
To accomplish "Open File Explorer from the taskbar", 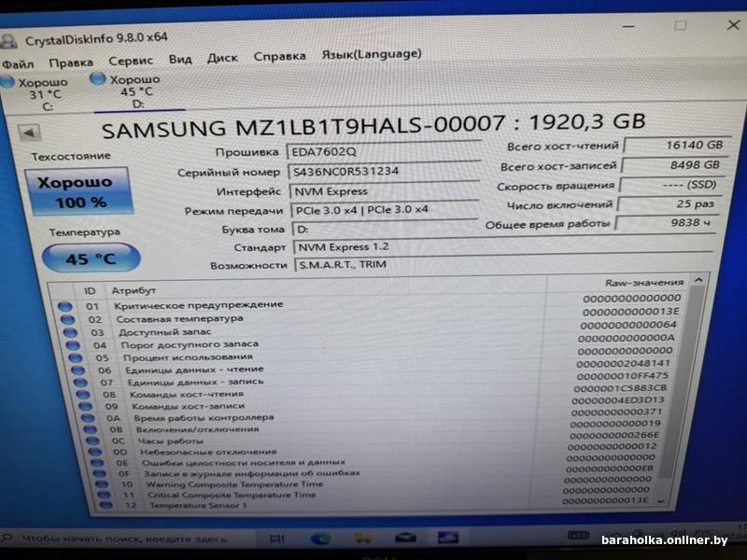I will [x=363, y=539].
